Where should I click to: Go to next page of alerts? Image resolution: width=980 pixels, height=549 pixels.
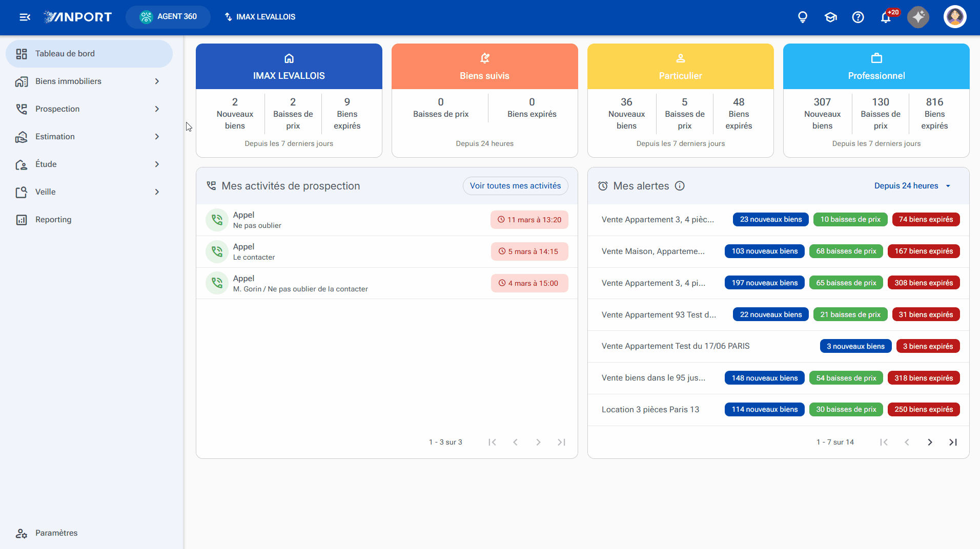930,442
